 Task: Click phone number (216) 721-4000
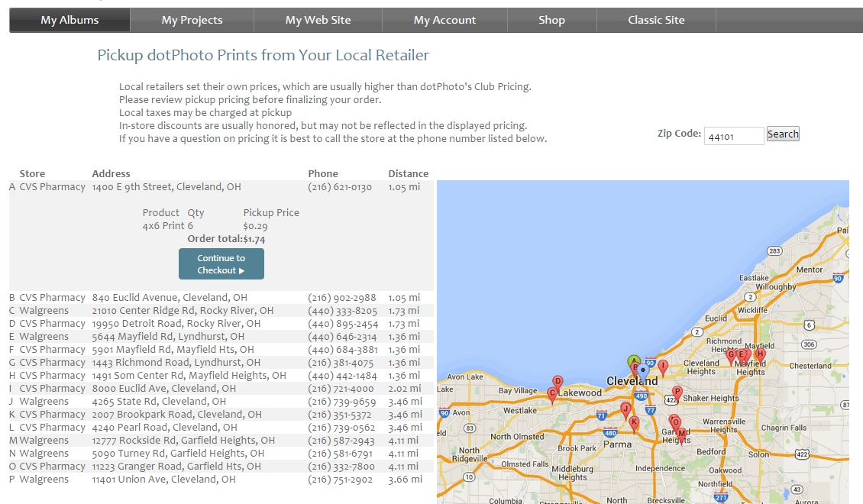(x=341, y=389)
